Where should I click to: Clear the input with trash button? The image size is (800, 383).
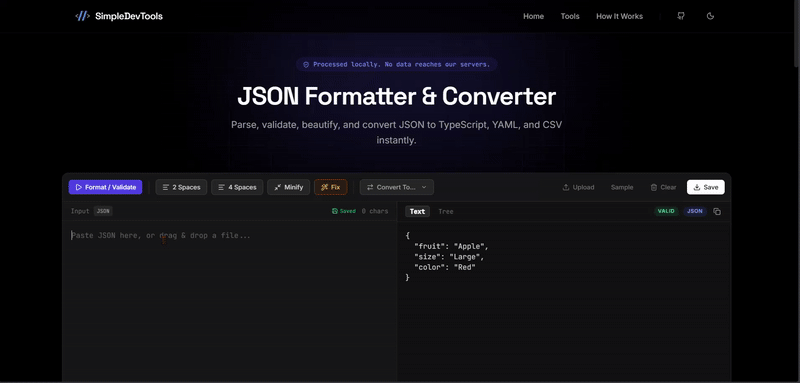click(663, 187)
